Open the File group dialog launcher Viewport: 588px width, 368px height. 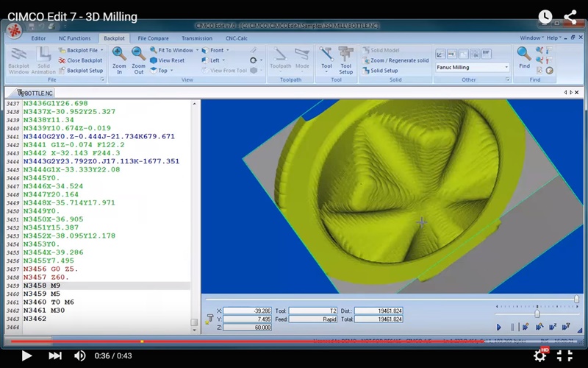pyautogui.click(x=102, y=79)
